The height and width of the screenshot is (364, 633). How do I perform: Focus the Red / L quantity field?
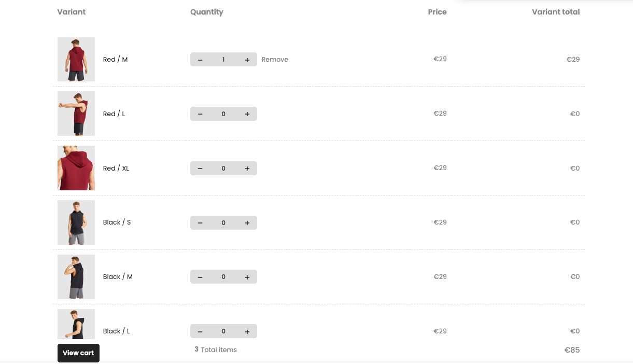click(x=223, y=114)
